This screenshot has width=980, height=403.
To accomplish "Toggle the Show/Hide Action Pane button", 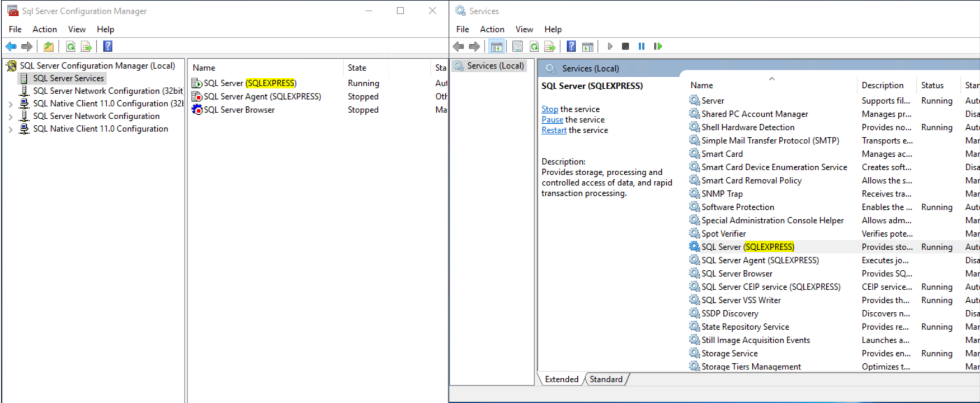I will click(587, 46).
